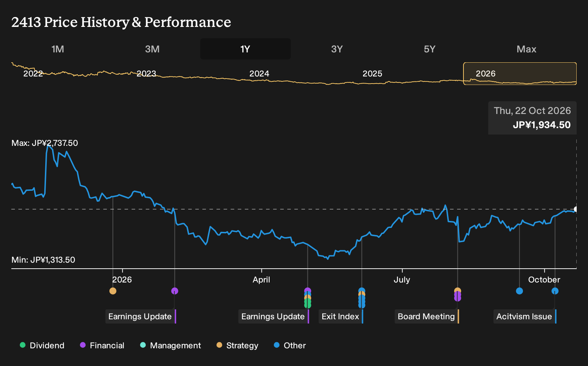Image resolution: width=588 pixels, height=366 pixels.
Task: Toggle the Dividend legend filter
Action: (42, 345)
